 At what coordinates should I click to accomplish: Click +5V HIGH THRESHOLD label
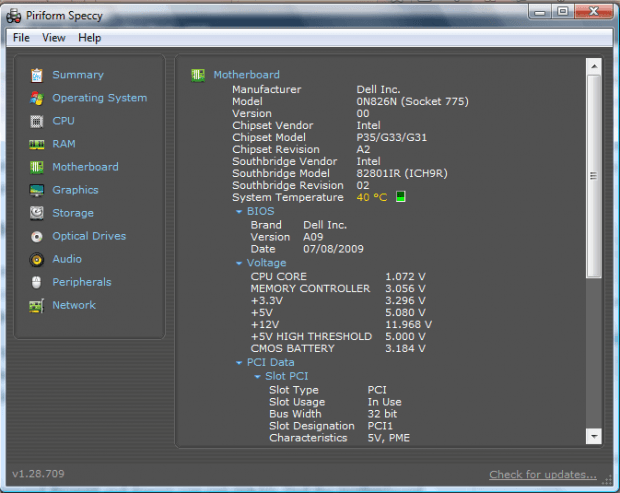point(311,336)
